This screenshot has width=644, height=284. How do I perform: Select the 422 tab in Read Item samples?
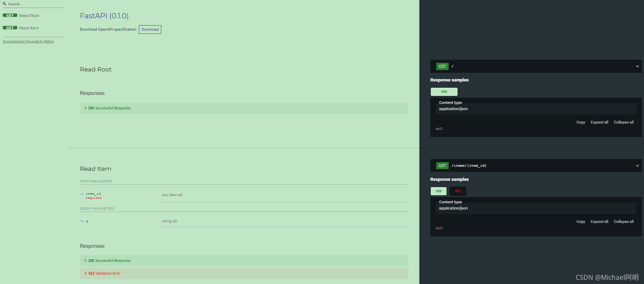click(458, 191)
